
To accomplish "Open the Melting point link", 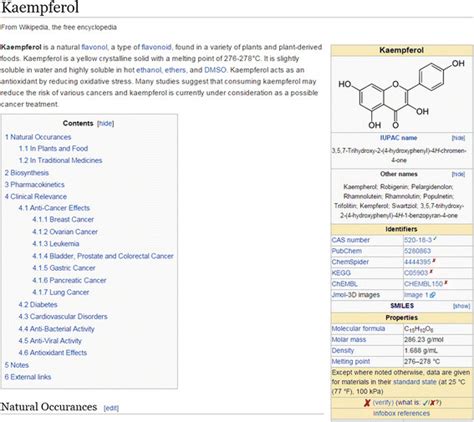I will click(x=351, y=362).
